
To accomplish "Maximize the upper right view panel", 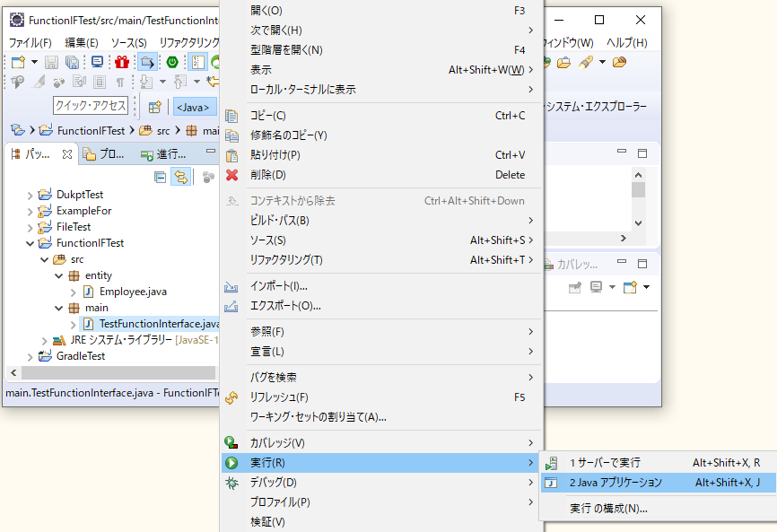I will point(642,153).
